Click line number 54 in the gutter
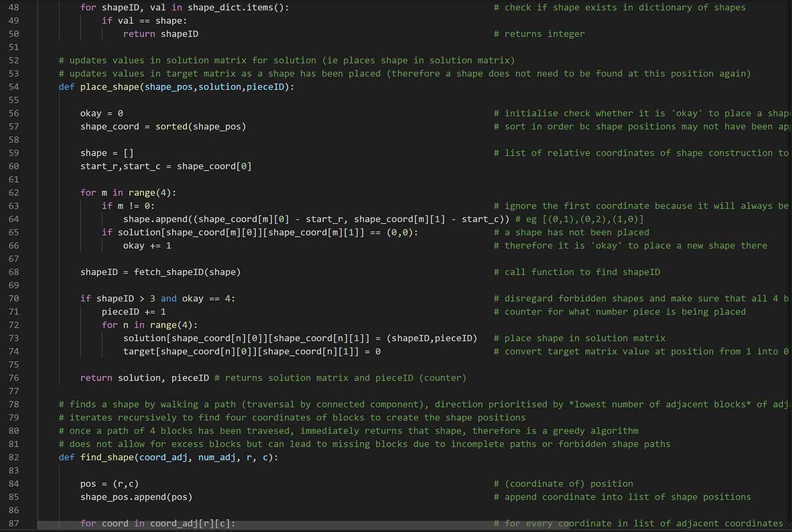Viewport: 792px width, 532px height. pyautogui.click(x=14, y=87)
